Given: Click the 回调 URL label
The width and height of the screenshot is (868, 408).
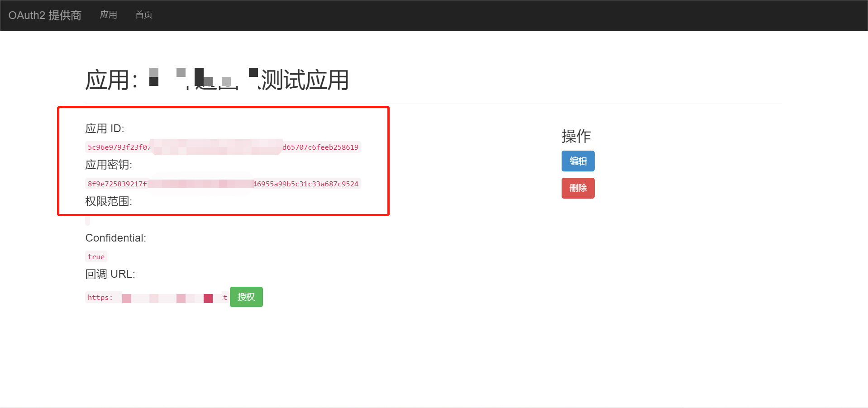Looking at the screenshot, I should click(110, 274).
